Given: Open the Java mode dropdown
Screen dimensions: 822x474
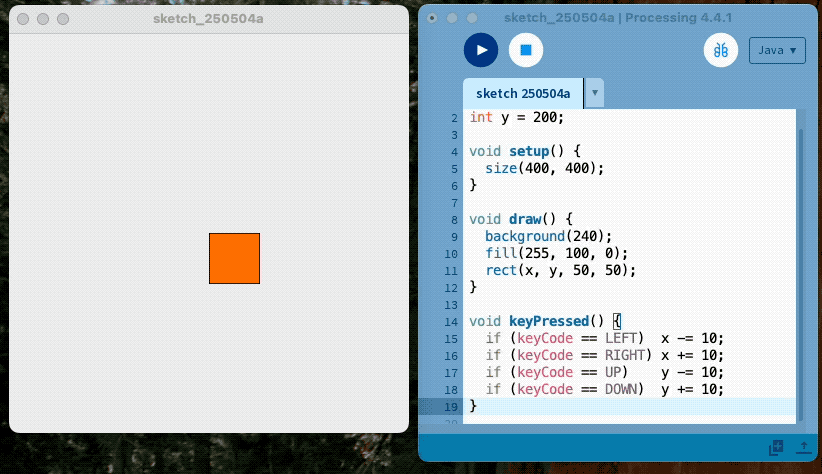Looking at the screenshot, I should coord(777,50).
